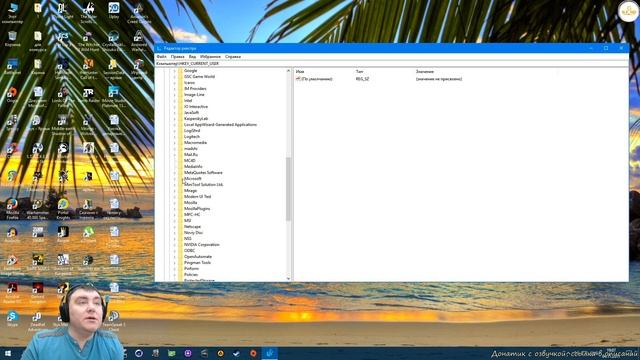The height and width of the screenshot is (360, 640).
Task: Click the Netscape folder icon
Action: pyautogui.click(x=180, y=227)
